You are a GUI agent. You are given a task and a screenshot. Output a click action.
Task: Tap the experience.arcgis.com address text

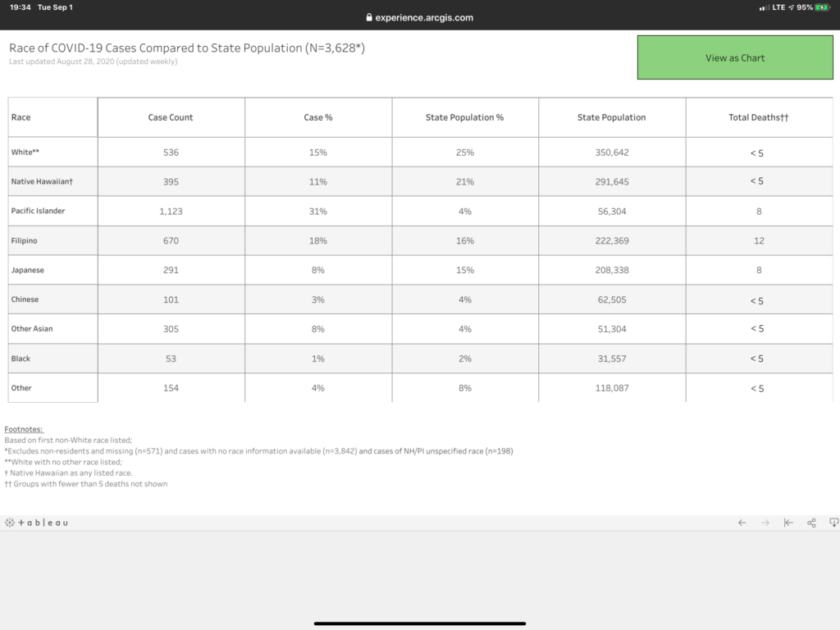(424, 17)
